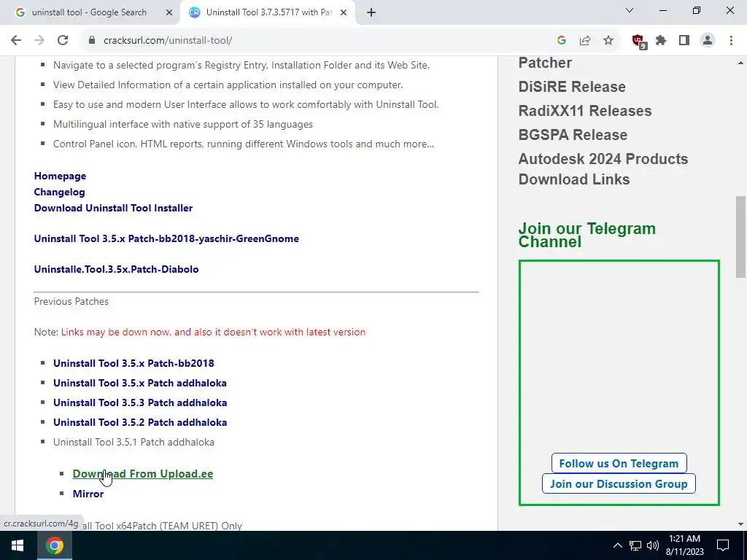The image size is (747, 560).
Task: Open BGSPA Release sidebar link
Action: (573, 135)
